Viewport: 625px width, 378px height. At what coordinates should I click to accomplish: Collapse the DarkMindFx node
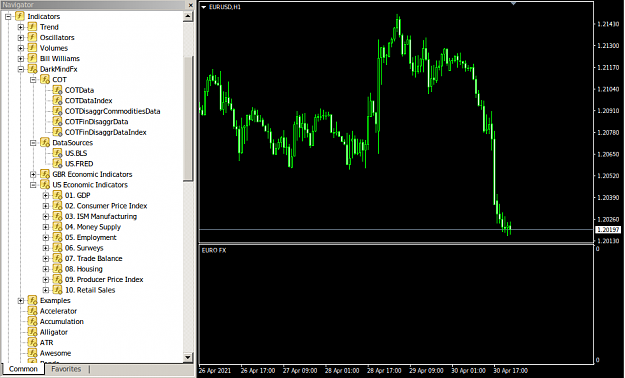pyautogui.click(x=21, y=69)
